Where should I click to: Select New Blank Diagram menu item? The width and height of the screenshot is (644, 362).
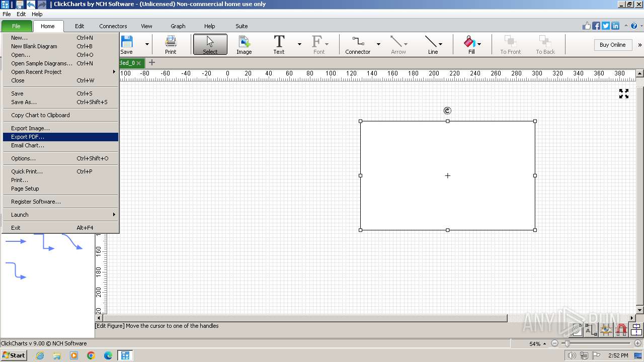[x=60, y=46]
